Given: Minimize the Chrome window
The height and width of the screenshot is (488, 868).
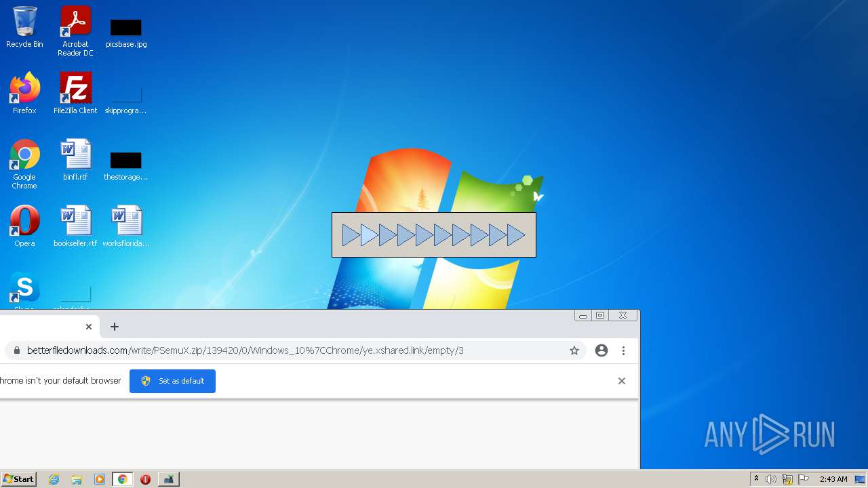Looking at the screenshot, I should coord(583,316).
